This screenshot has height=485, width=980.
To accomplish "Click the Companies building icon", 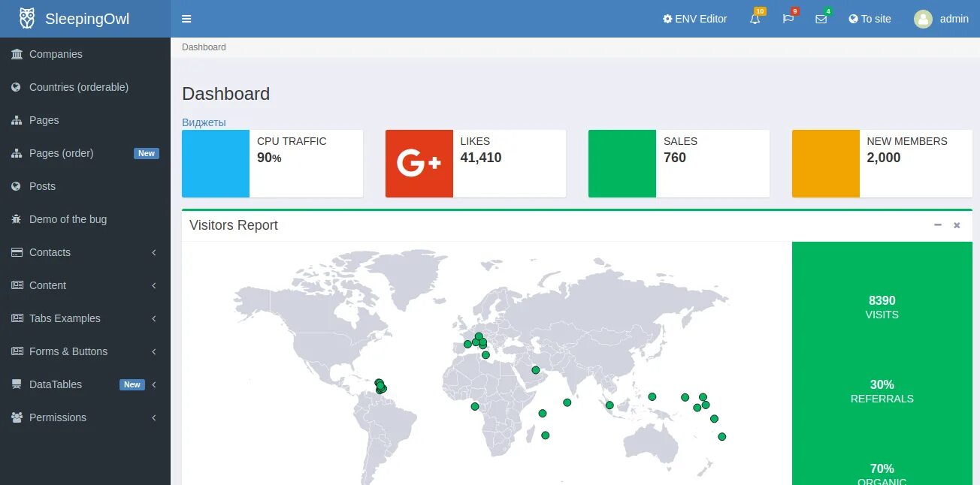I will click(x=17, y=54).
